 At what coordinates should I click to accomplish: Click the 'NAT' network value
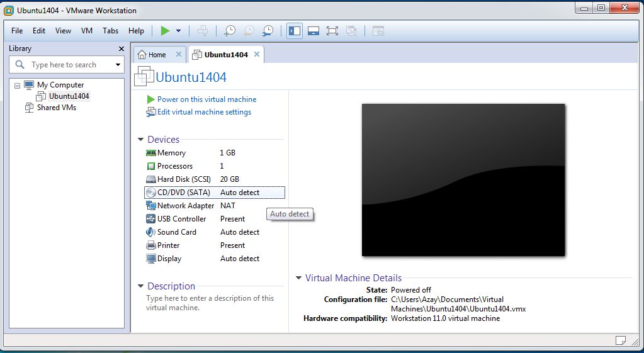[x=228, y=206]
